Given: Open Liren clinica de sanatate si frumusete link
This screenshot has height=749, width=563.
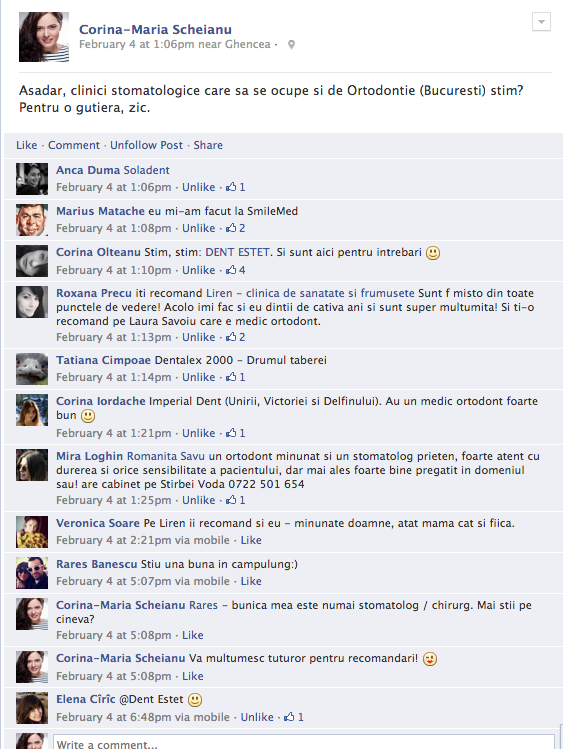Looking at the screenshot, I should pyautogui.click(x=310, y=293).
